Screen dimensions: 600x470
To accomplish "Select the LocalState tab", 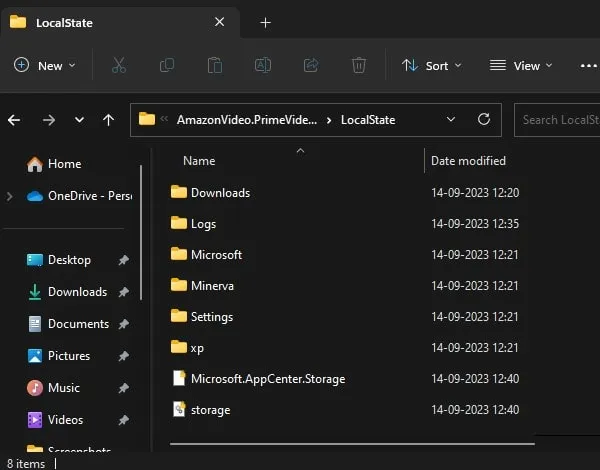I will pyautogui.click(x=120, y=23).
